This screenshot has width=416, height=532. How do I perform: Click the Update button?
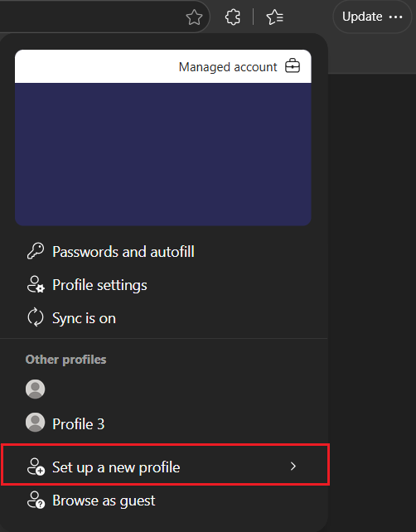362,17
